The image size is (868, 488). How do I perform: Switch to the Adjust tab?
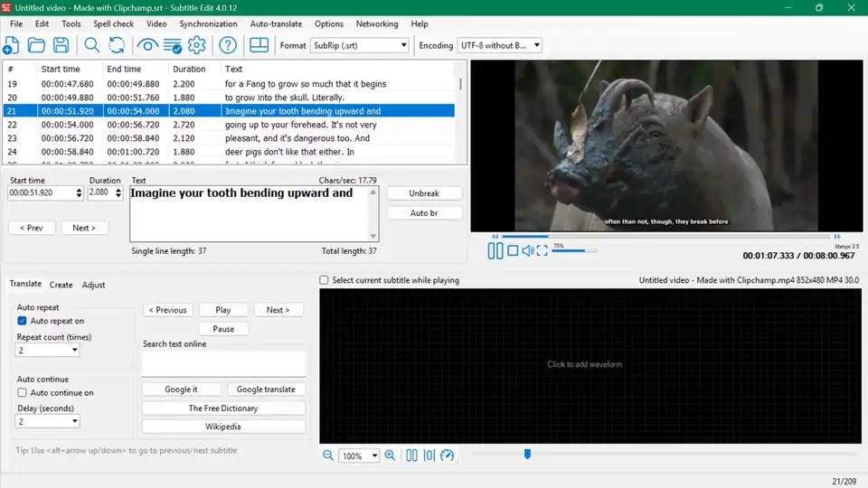(x=93, y=285)
